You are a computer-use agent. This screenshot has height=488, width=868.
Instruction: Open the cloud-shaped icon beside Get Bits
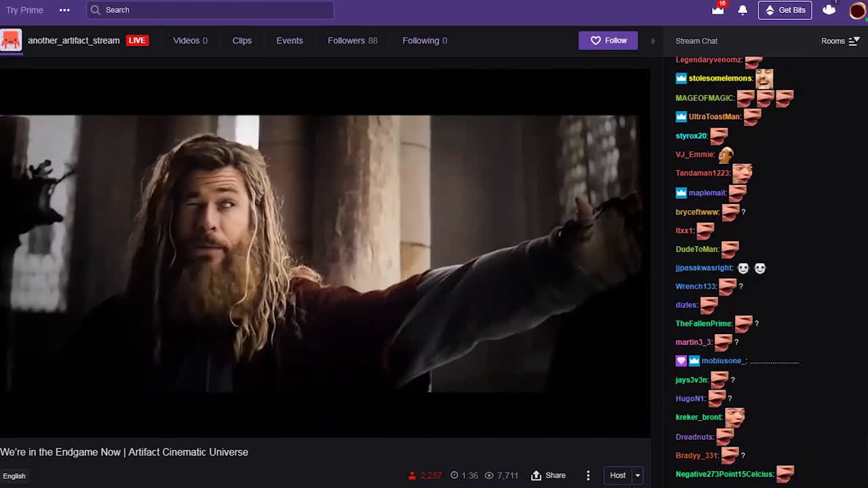pos(829,9)
